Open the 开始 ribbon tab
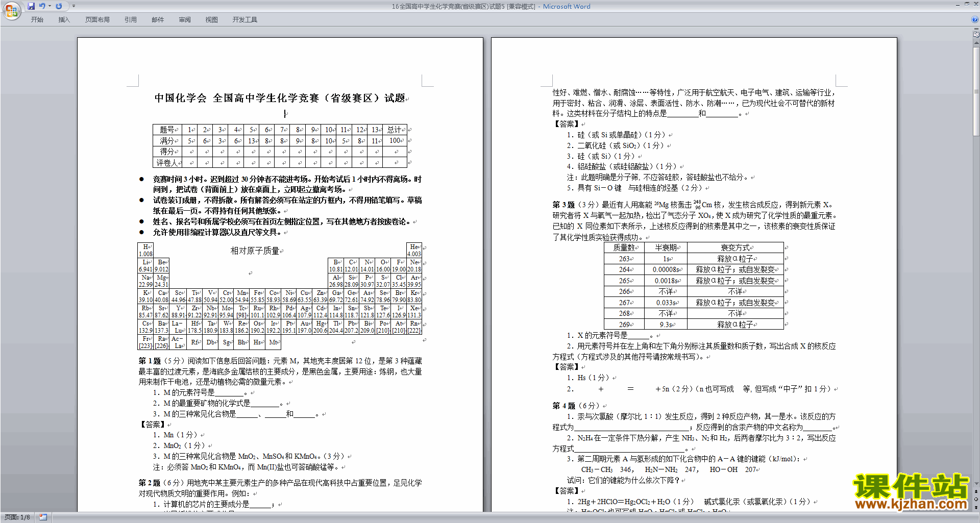Image resolution: width=980 pixels, height=523 pixels. (x=37, y=20)
